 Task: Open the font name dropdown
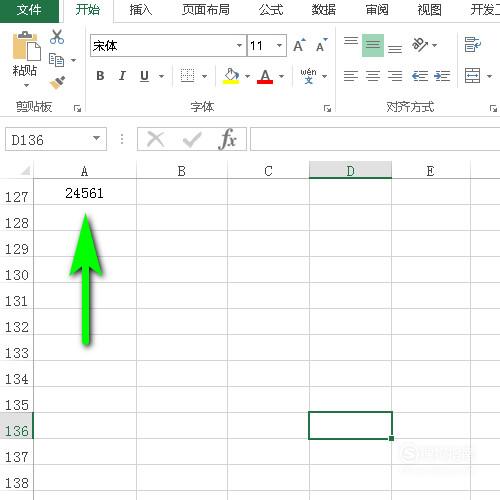(x=239, y=45)
